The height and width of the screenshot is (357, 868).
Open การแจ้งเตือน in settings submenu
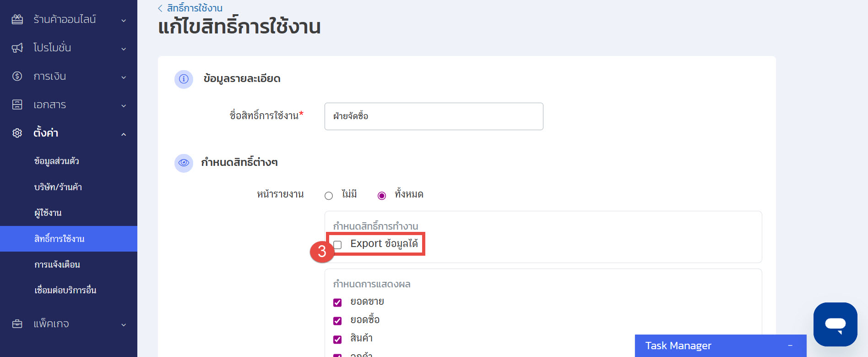click(x=57, y=264)
